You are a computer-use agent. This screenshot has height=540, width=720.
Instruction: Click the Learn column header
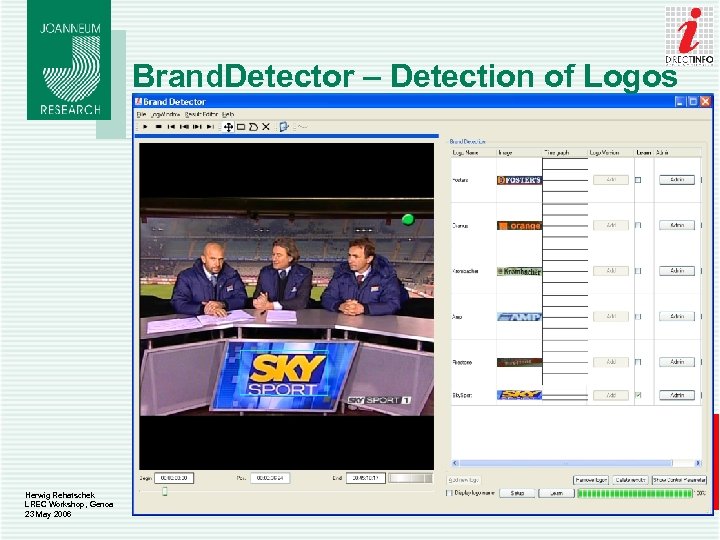coord(644,152)
